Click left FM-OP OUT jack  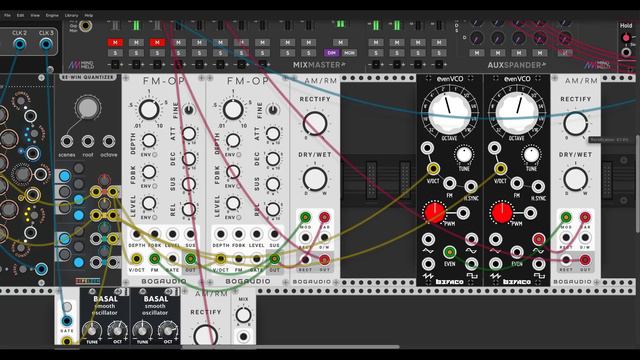point(191,258)
